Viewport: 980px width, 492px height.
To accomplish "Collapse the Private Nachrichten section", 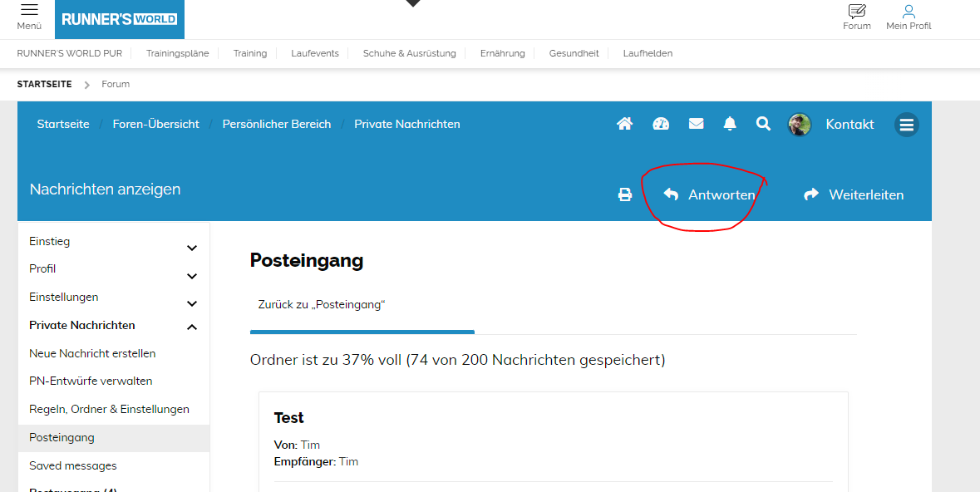I will (x=192, y=327).
